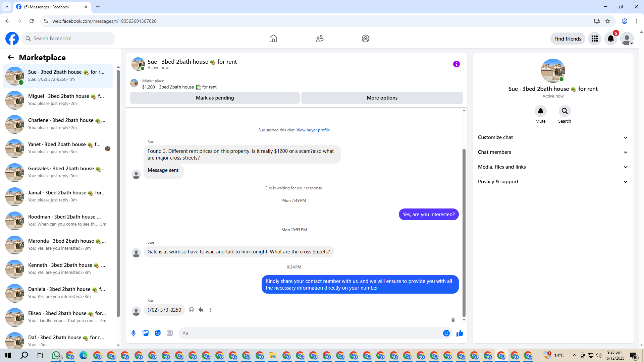Open the Groups icon in top navigation

coord(366,39)
